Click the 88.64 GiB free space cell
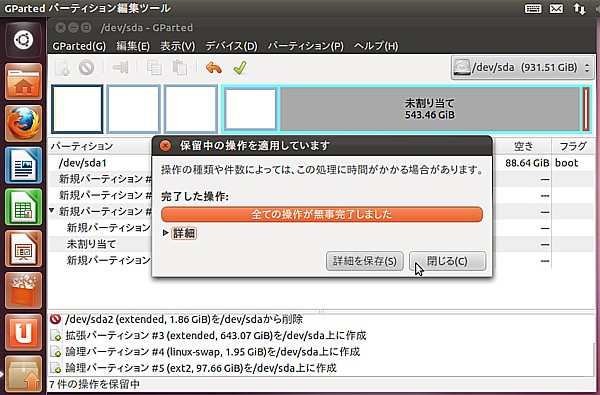The image size is (600, 395). (x=527, y=163)
